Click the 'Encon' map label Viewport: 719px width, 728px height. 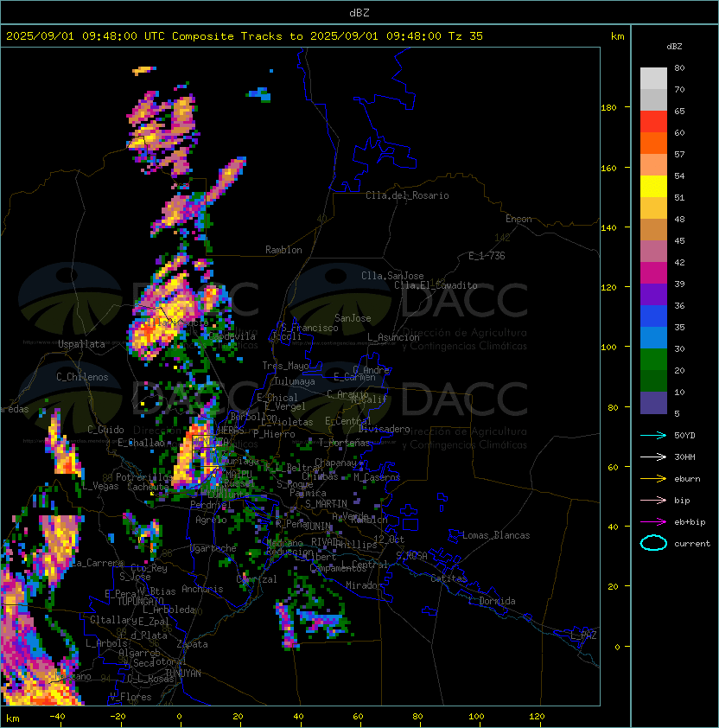pyautogui.click(x=519, y=219)
